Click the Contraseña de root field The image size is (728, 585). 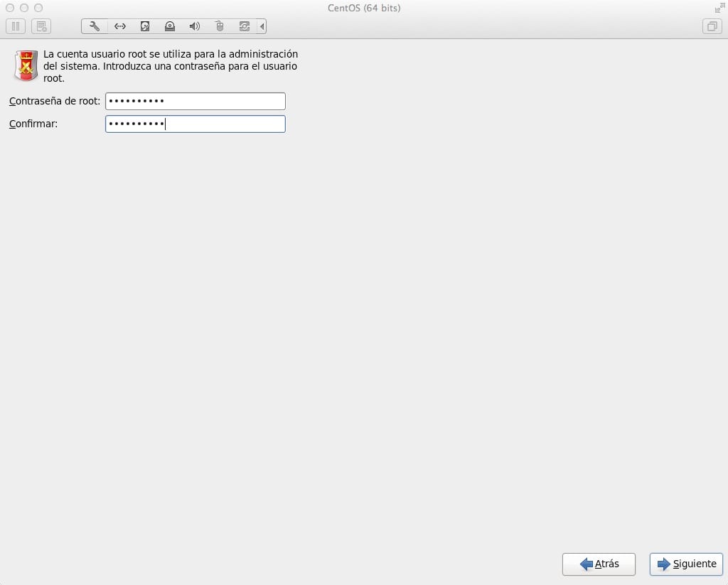click(x=195, y=101)
